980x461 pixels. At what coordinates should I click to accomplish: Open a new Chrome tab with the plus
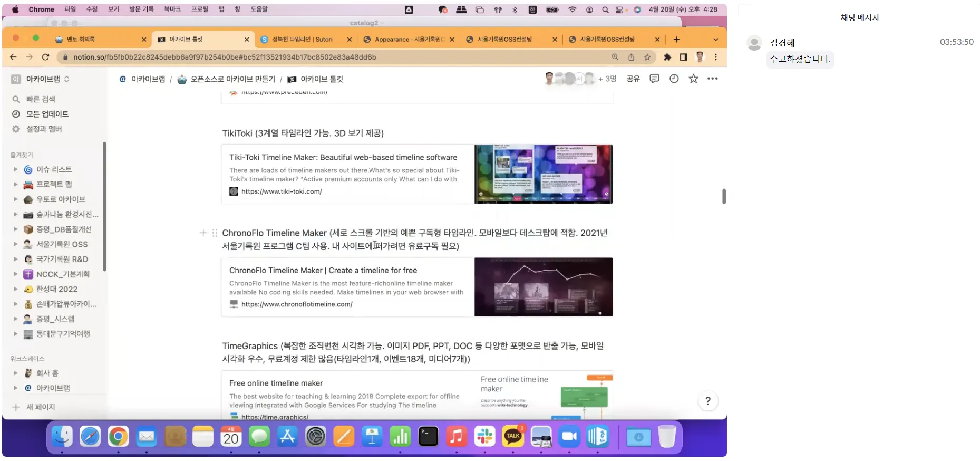(676, 40)
